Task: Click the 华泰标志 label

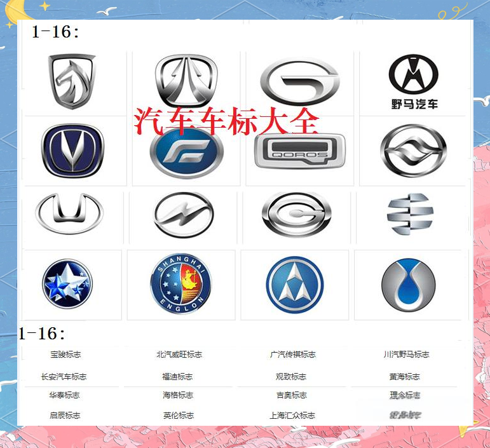Action: click(64, 395)
